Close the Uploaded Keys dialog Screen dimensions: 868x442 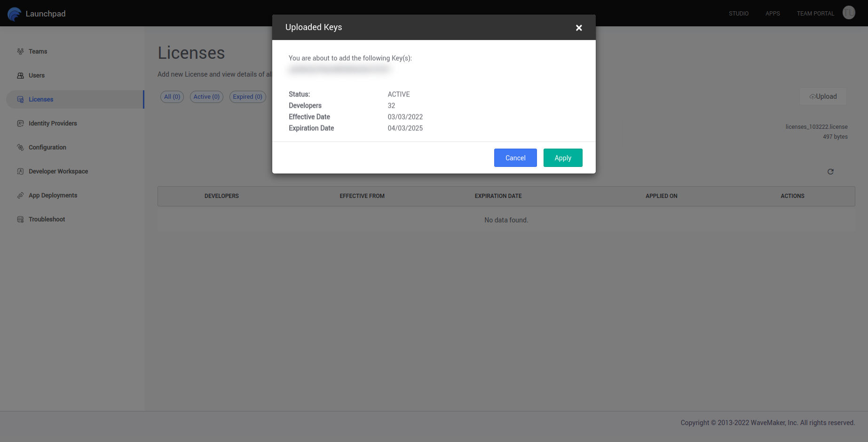tap(579, 28)
